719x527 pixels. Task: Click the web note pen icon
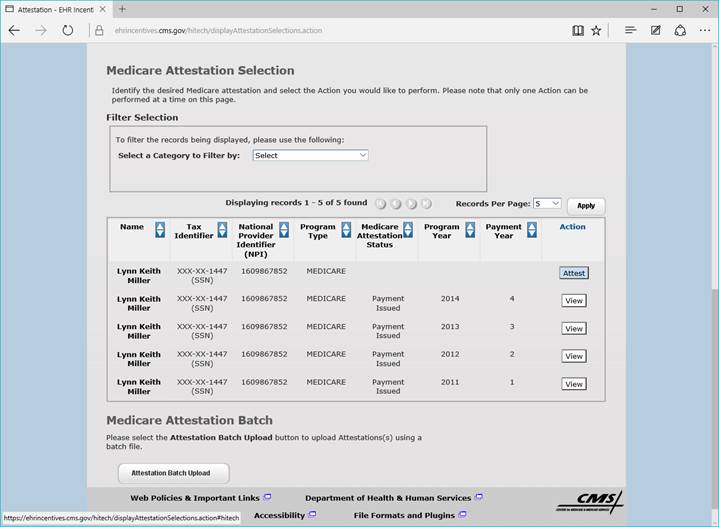(x=656, y=30)
